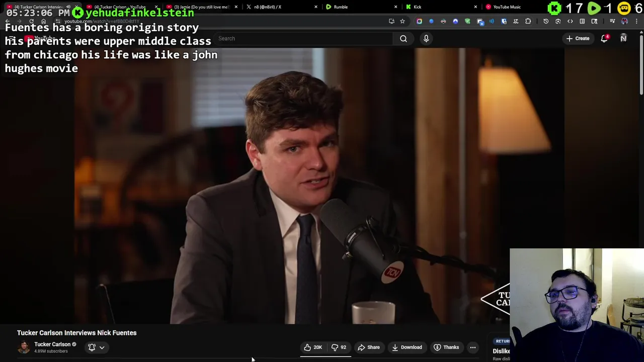The image size is (644, 362).
Task: Open the browser history clock icon
Action: tap(546, 21)
